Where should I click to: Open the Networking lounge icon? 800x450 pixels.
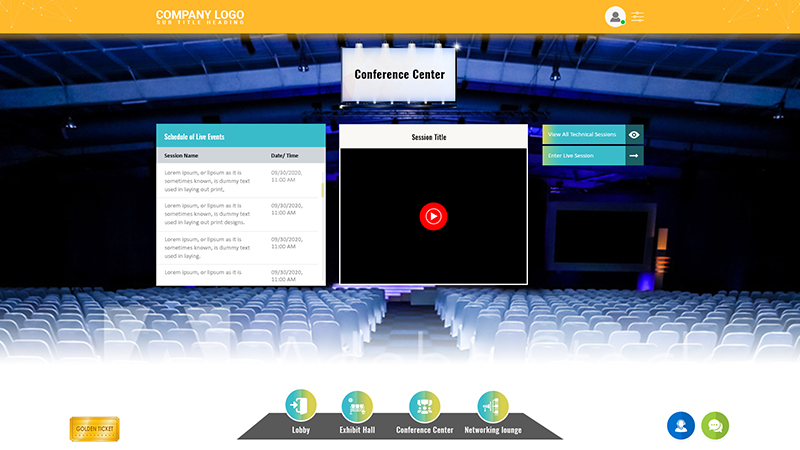pos(493,406)
